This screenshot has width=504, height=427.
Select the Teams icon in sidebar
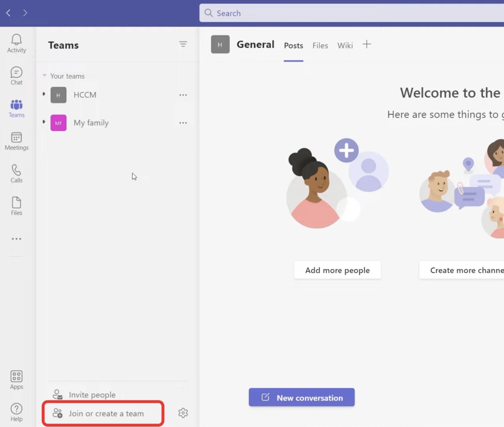click(x=16, y=108)
